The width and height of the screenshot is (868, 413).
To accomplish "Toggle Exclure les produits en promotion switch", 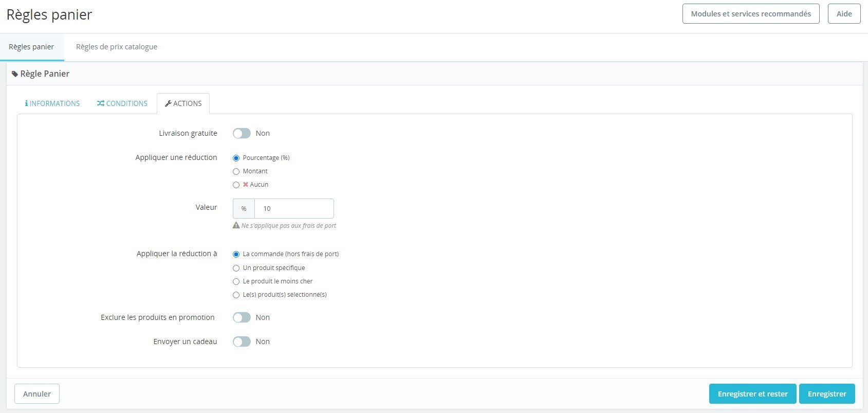I will pyautogui.click(x=242, y=317).
